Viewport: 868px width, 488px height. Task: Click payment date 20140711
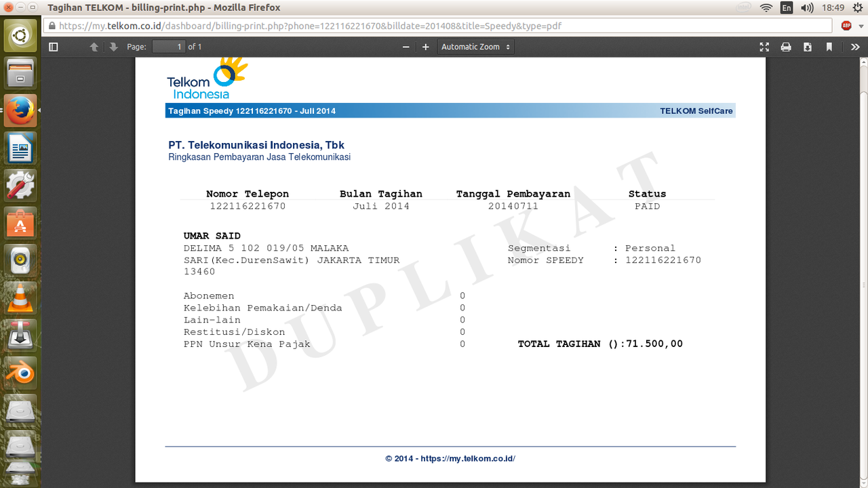pos(513,206)
